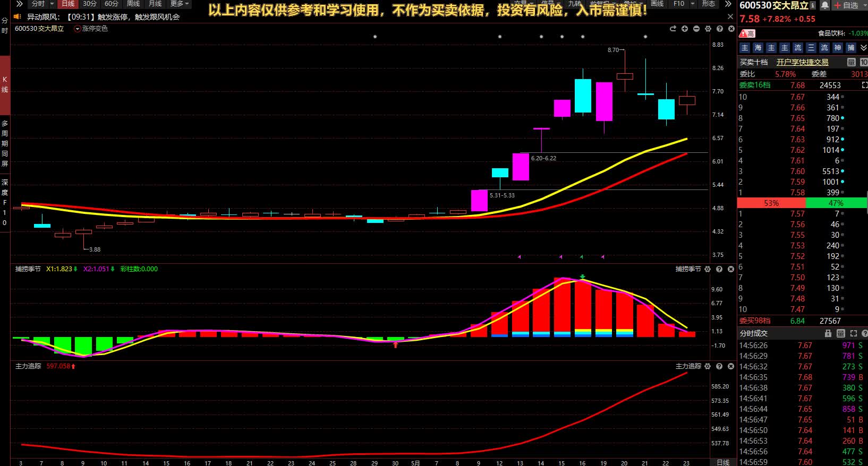Expand 委卖16档 full-screen bracket icon
Screen dimensions: 868x466
864,85
